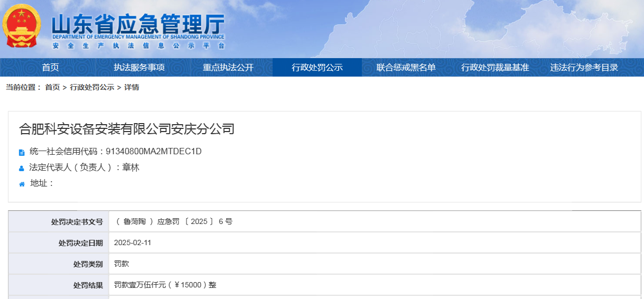Open the 重点执法公开 navigation item

pos(228,68)
